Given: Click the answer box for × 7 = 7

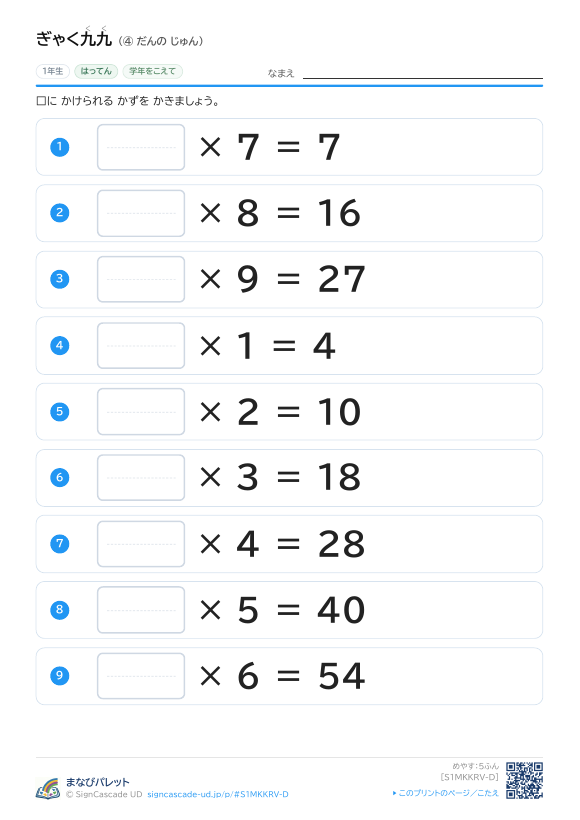Looking at the screenshot, I should click(x=141, y=147).
